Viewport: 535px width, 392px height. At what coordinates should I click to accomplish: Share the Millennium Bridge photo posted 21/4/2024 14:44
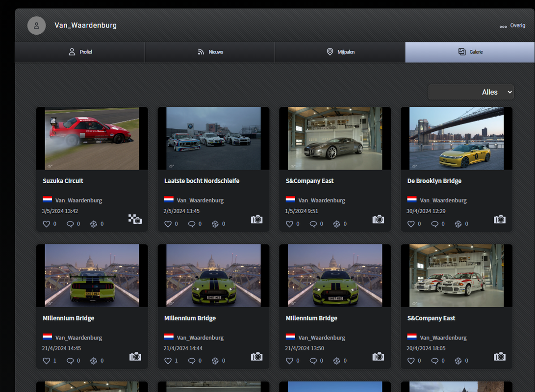[x=215, y=361]
